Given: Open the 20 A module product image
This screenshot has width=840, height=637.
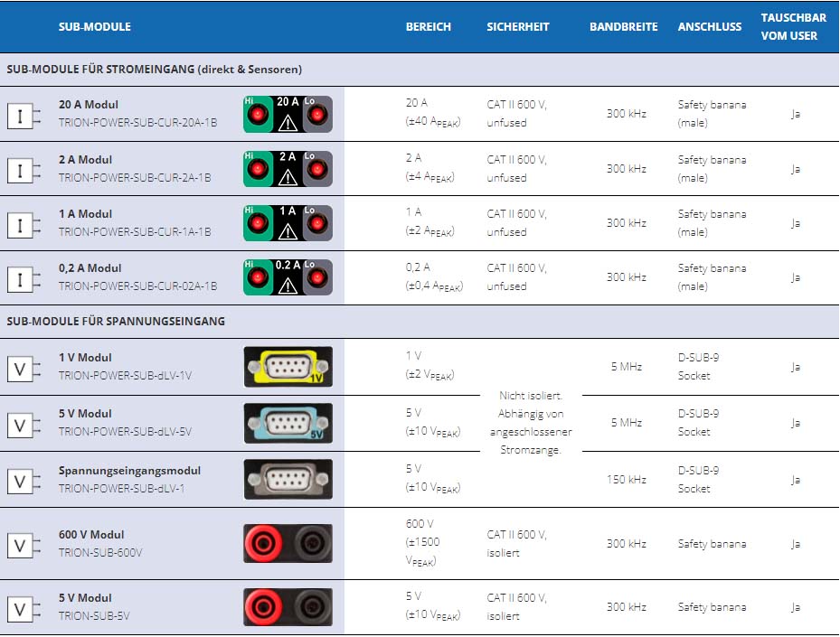Looking at the screenshot, I should pyautogui.click(x=288, y=115).
